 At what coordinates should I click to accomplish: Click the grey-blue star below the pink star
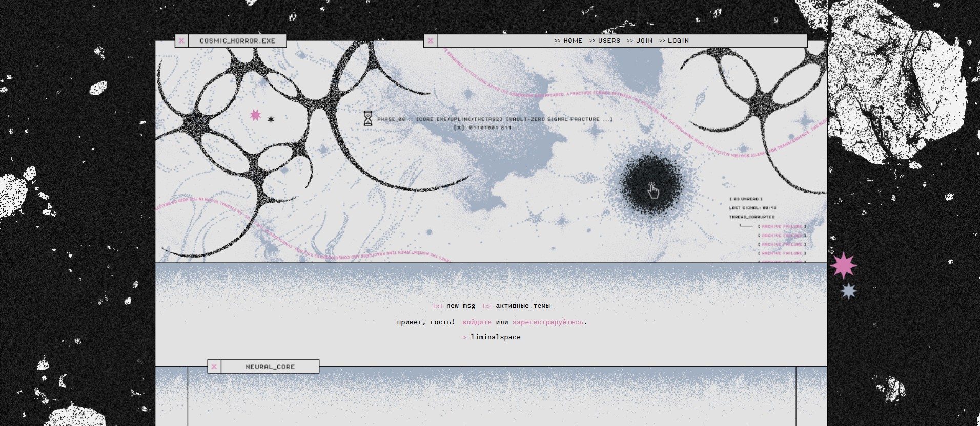click(849, 291)
